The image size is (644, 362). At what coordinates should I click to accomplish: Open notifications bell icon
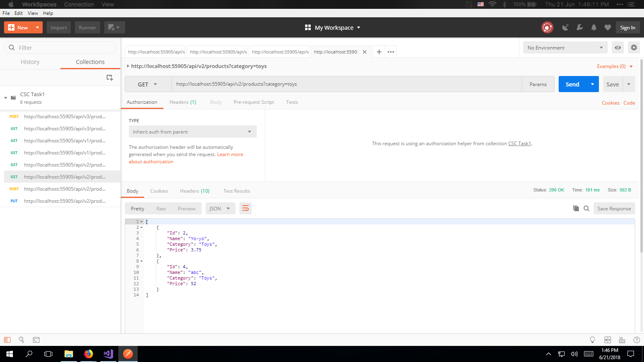[x=594, y=27]
